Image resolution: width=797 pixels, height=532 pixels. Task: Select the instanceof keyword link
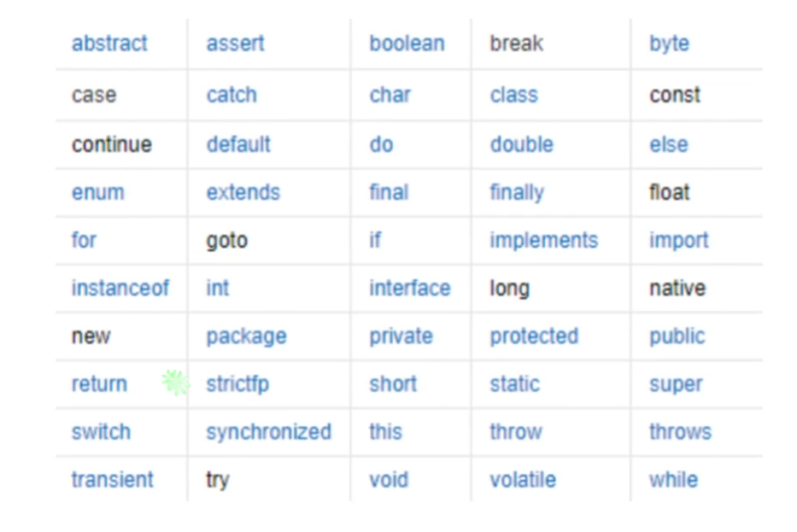tap(120, 288)
